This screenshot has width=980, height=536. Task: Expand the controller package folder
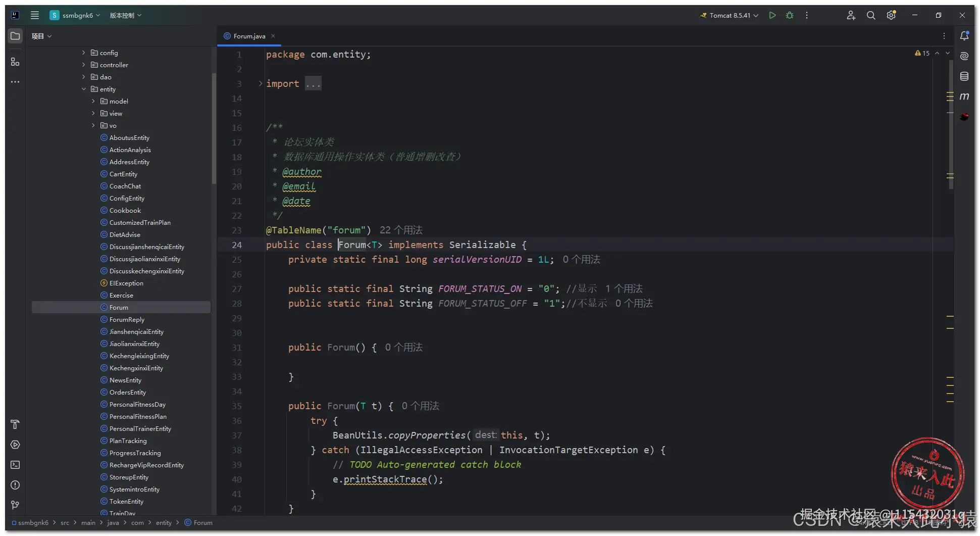[84, 65]
